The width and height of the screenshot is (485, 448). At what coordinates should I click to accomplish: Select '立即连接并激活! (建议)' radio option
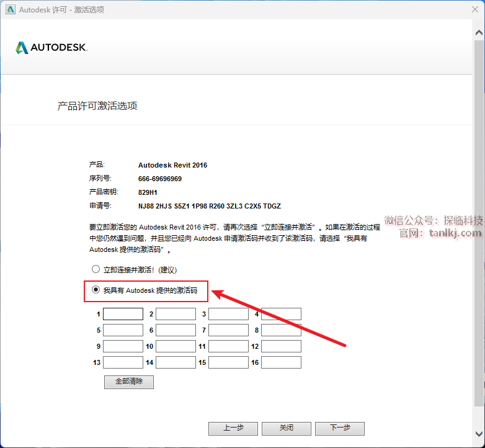[96, 269]
